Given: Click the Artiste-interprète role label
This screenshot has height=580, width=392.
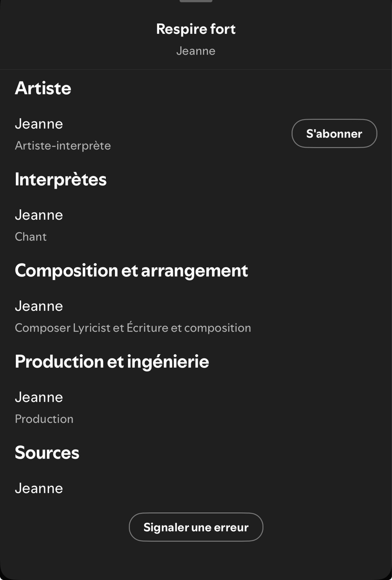Looking at the screenshot, I should tap(63, 145).
